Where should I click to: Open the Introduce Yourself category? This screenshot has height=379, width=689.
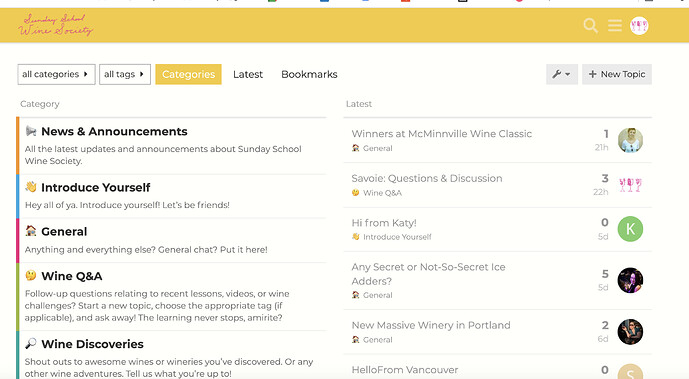click(x=96, y=188)
